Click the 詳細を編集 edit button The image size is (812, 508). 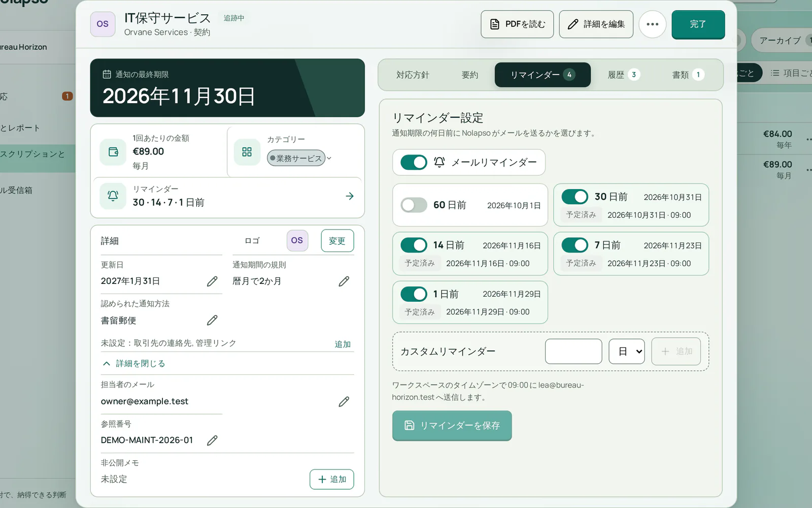click(x=596, y=24)
